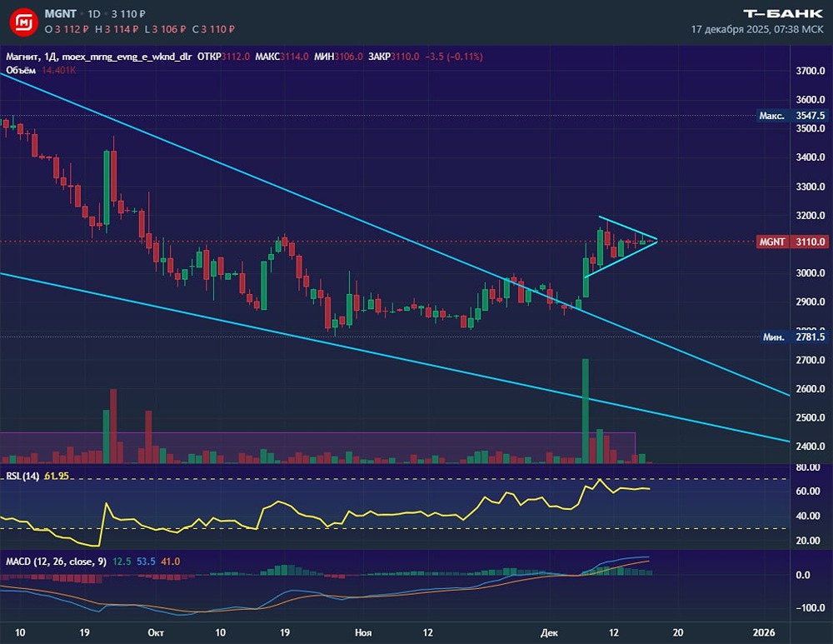The height and width of the screenshot is (644, 833).
Task: Click the МИН 3106.0 legend value
Action: 338,57
